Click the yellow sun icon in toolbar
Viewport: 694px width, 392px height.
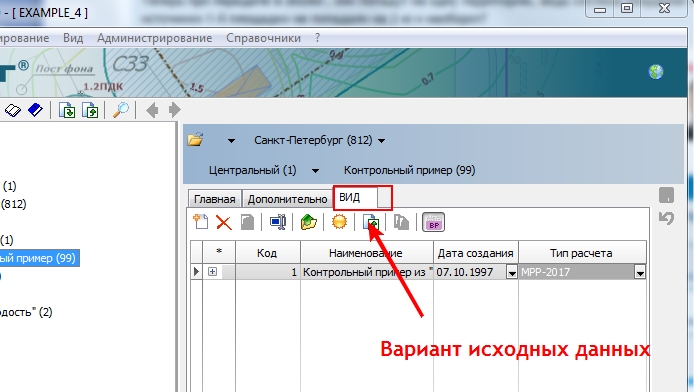point(339,222)
